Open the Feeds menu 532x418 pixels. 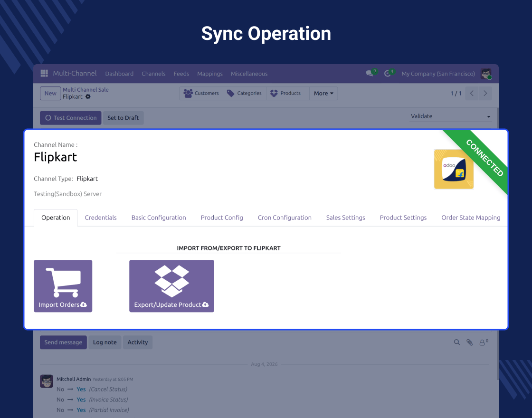[x=181, y=74]
